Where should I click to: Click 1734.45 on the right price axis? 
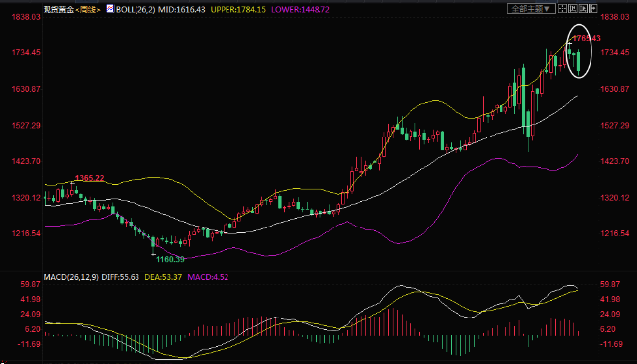[x=615, y=52]
